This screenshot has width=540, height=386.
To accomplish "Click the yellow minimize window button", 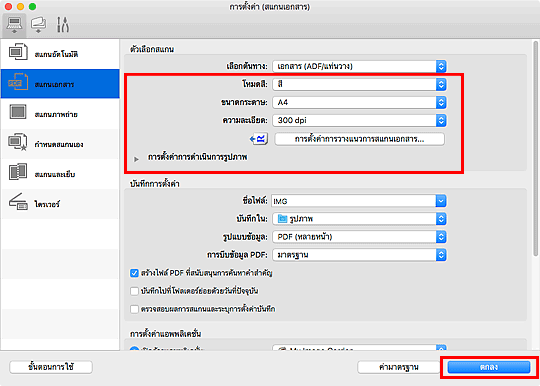I will 20,7.
